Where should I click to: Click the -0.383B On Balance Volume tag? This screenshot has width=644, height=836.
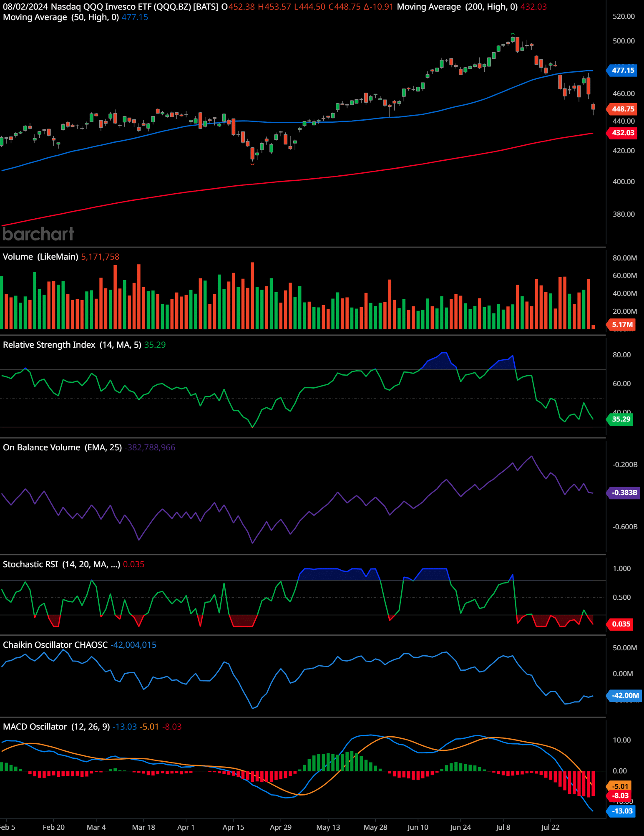(624, 493)
